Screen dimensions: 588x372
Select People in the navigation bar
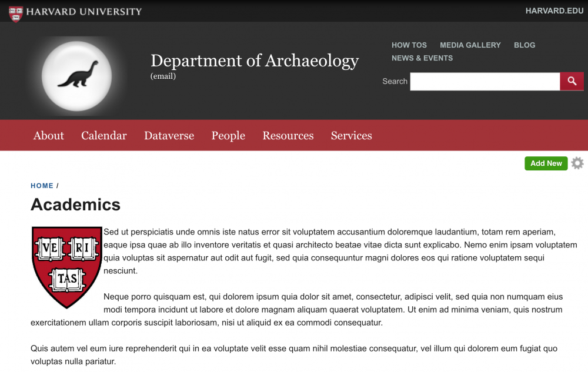[x=228, y=136]
